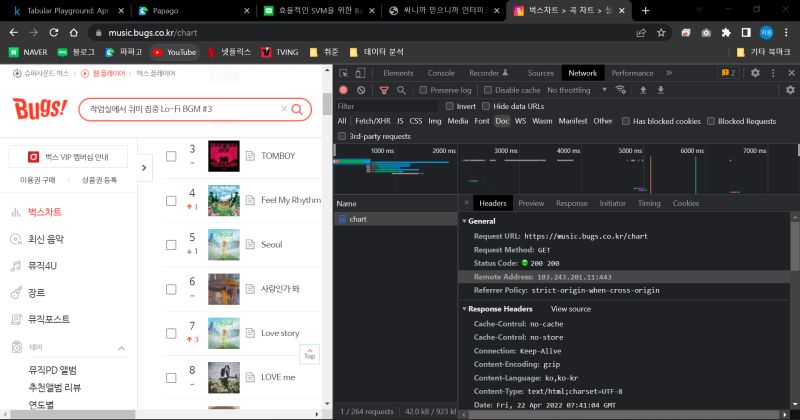Reload the browser page
Image resolution: width=800 pixels, height=420 pixels.
pos(54,33)
